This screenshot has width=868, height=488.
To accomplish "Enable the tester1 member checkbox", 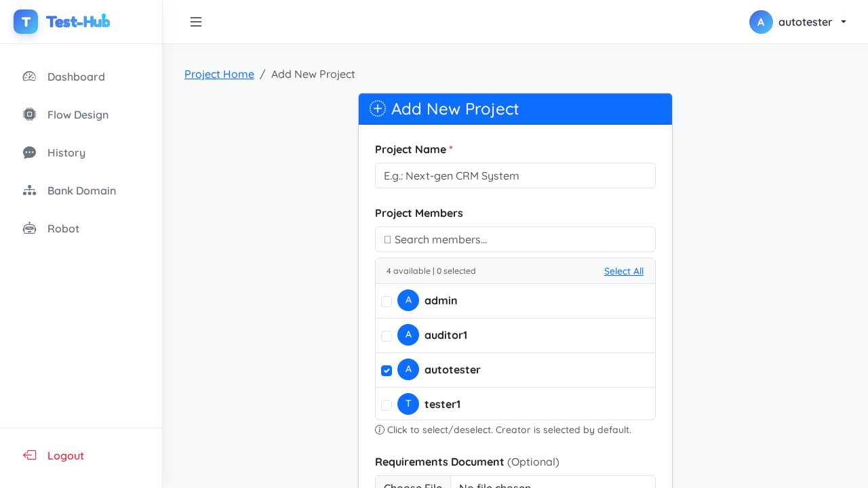I will tap(387, 405).
